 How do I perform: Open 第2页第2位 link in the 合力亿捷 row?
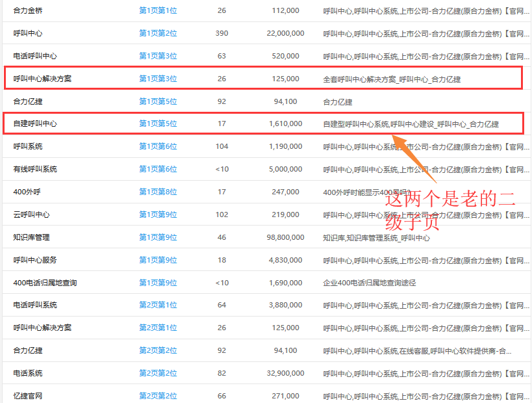tap(158, 350)
